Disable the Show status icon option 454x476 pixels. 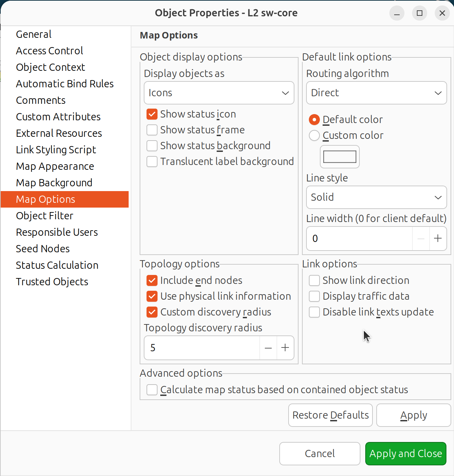[x=152, y=114]
